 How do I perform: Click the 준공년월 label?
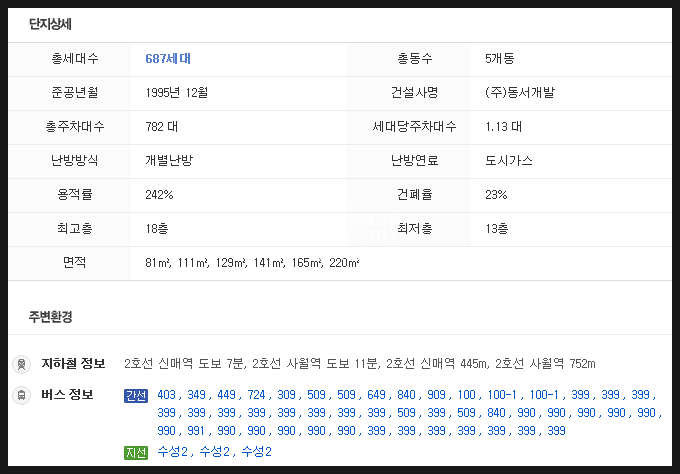tap(75, 92)
